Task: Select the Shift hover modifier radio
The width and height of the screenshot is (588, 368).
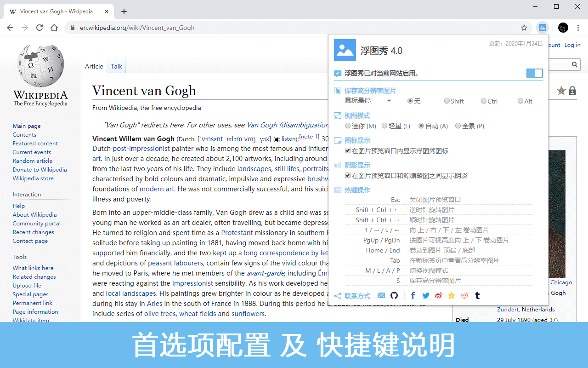Action: coord(447,101)
